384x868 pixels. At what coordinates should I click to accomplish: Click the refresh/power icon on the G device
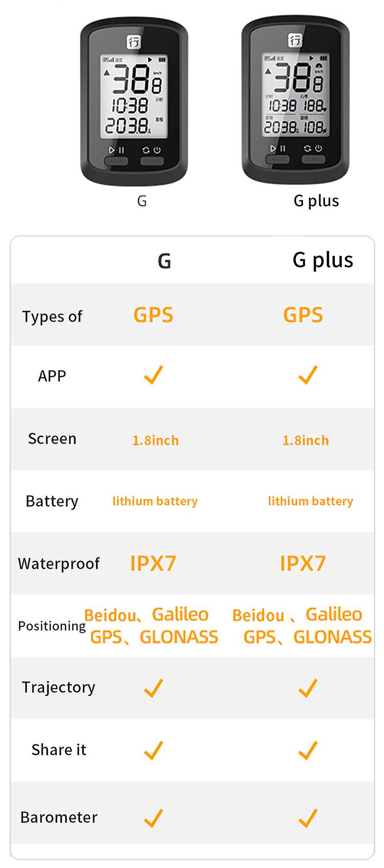(x=152, y=150)
